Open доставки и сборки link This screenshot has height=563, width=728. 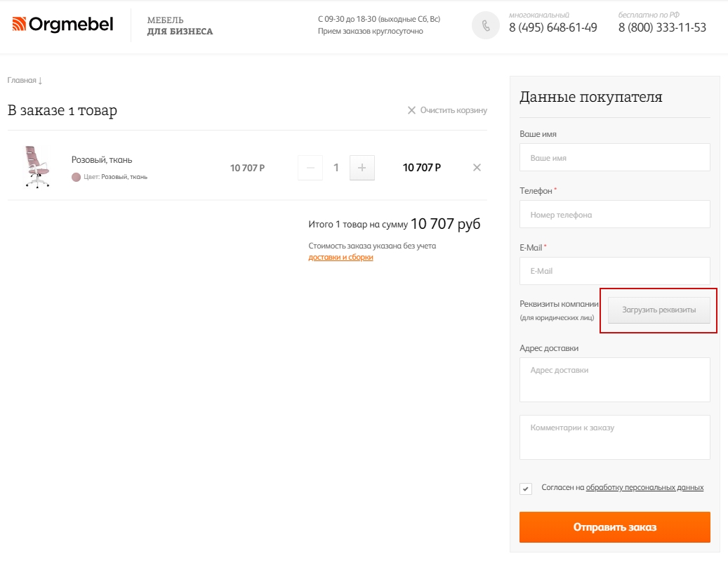[x=340, y=257]
